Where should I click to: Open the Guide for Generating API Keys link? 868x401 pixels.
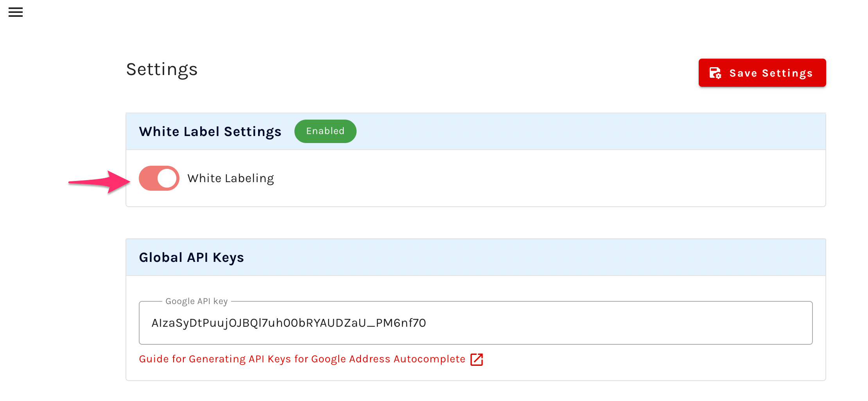pyautogui.click(x=302, y=359)
